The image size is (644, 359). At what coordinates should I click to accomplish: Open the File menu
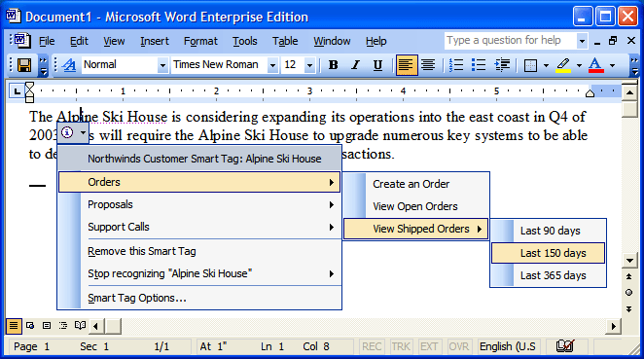coord(47,41)
